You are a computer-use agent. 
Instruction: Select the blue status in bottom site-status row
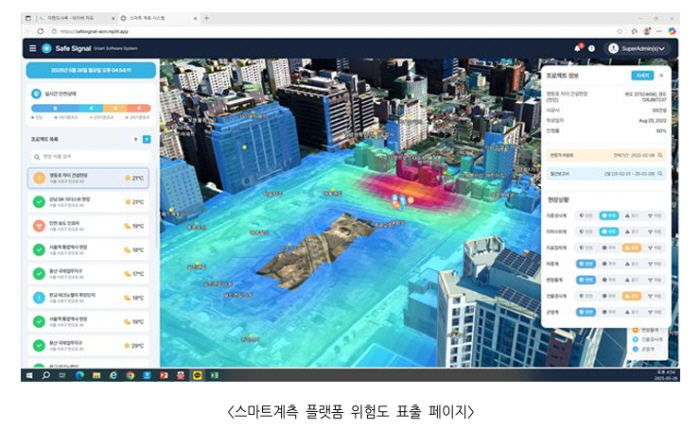[587, 311]
